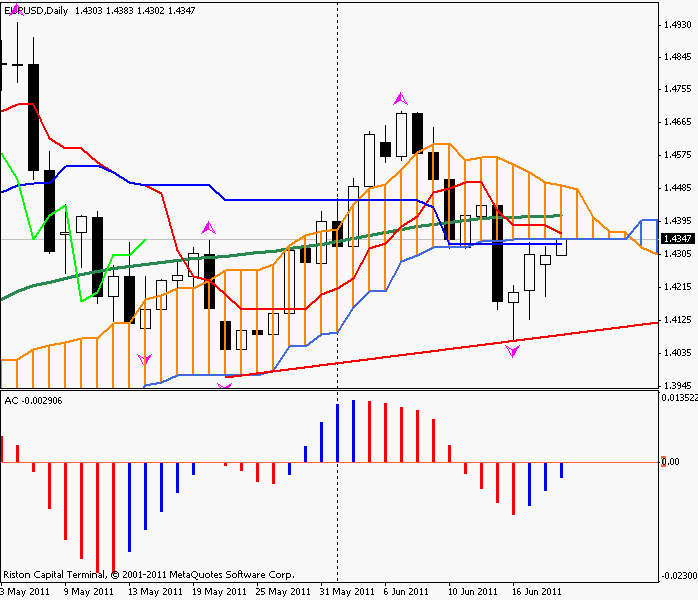Select the rising red trendline under the candles
Screen dimensions: 698x600
tap(442, 350)
